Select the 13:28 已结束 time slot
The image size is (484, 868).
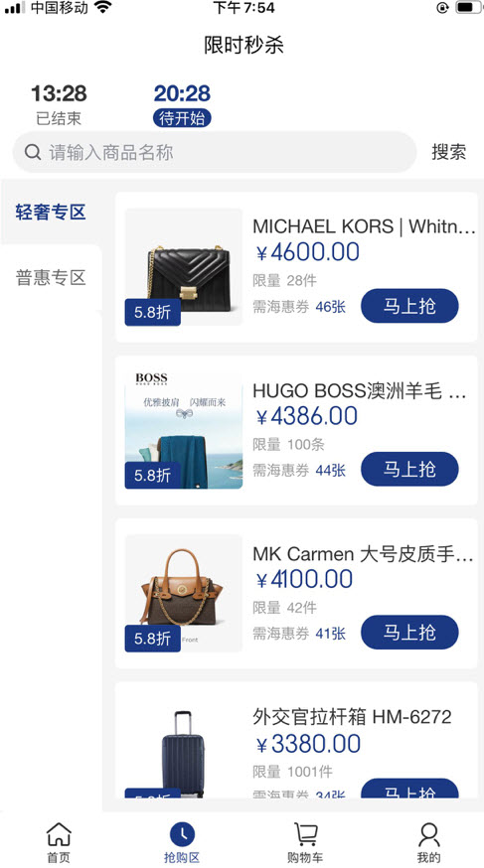click(59, 104)
